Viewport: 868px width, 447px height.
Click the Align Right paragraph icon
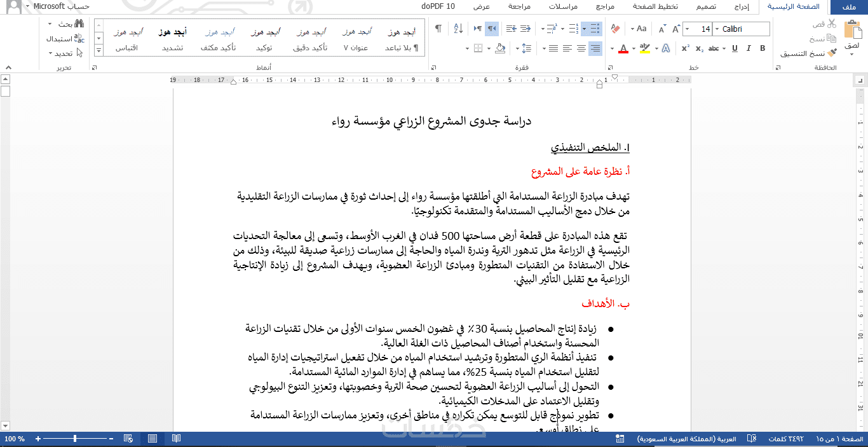point(595,48)
